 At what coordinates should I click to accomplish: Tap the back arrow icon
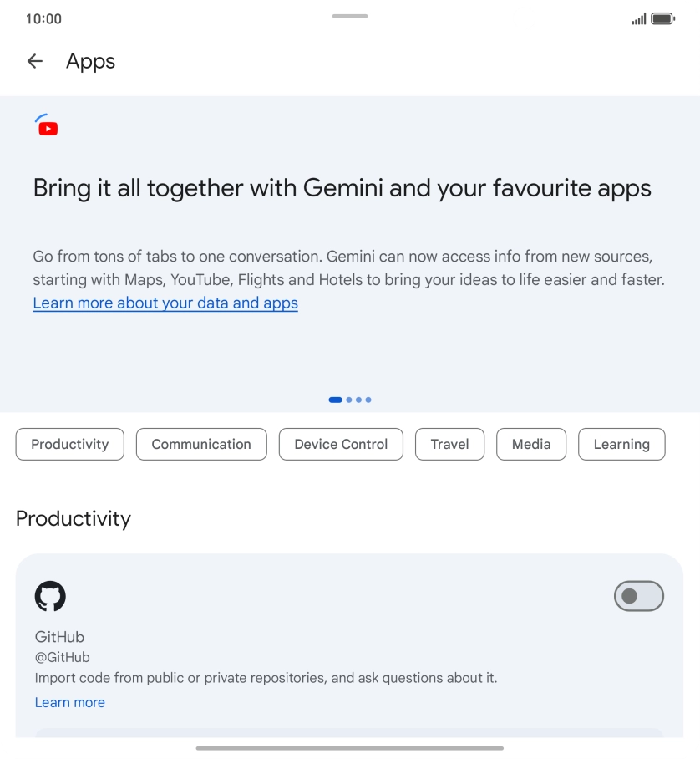(x=34, y=61)
